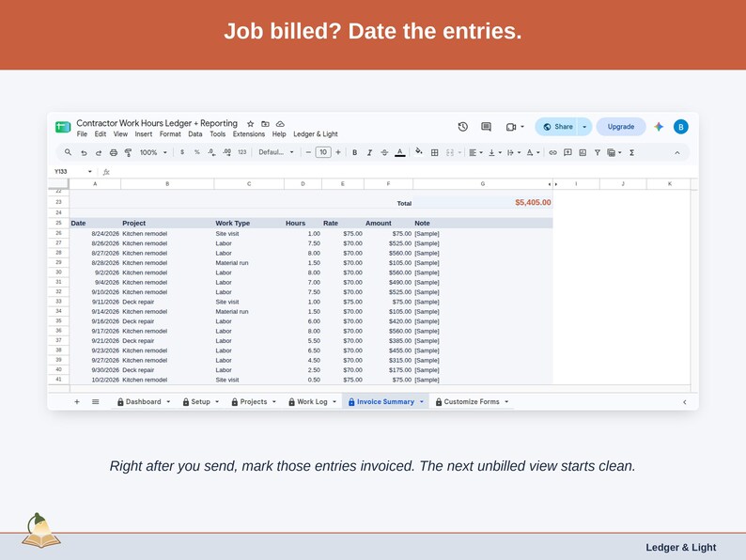Start a video call from the camera icon

(x=511, y=127)
